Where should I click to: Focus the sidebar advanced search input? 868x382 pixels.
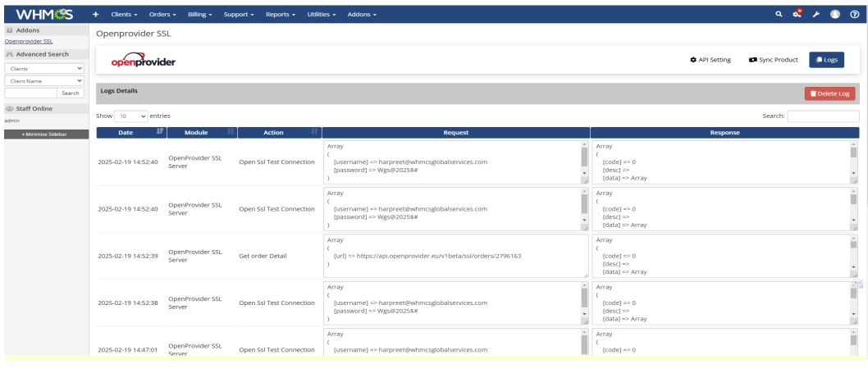pos(30,93)
